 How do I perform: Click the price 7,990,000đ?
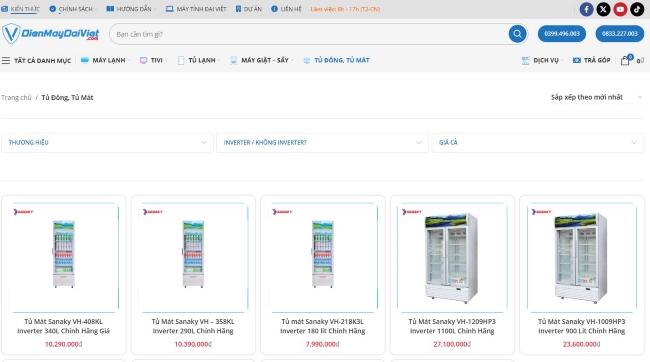pos(323,344)
